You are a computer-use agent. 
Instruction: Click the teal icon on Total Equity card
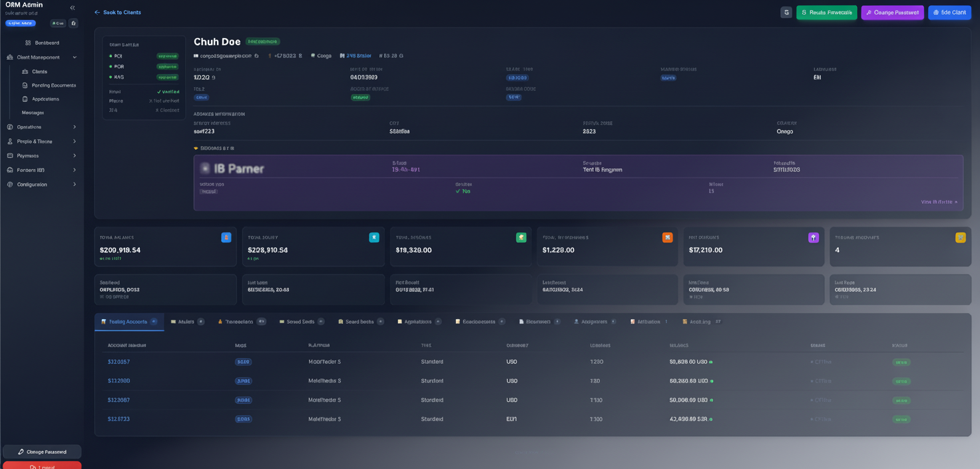(373, 237)
